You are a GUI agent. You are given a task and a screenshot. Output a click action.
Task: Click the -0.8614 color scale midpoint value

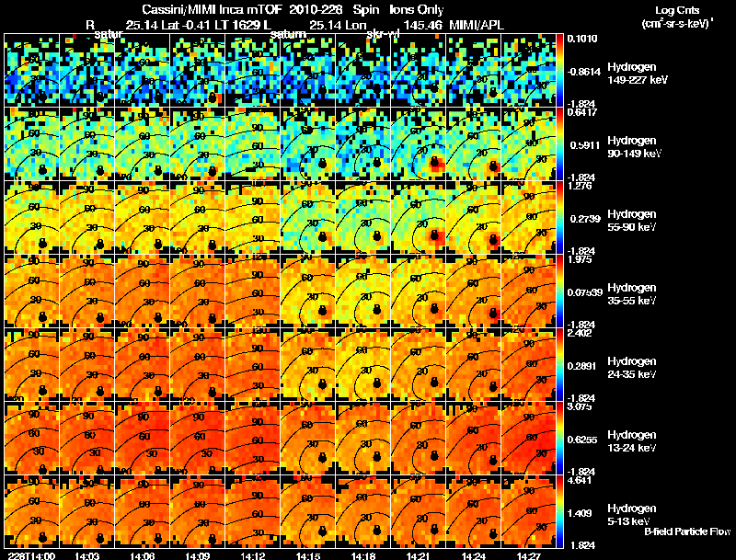coord(583,72)
